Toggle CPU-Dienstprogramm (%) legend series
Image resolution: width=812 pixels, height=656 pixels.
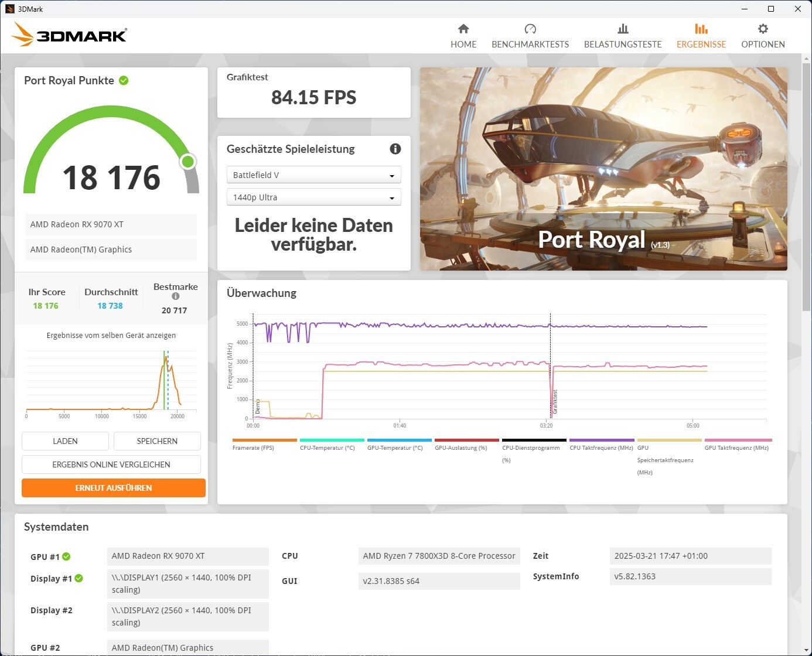(534, 451)
